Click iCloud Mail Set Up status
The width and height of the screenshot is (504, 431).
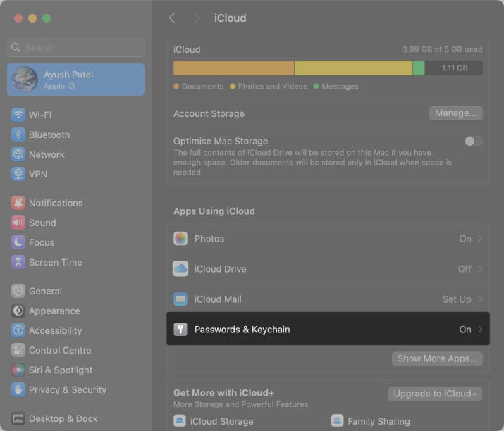[457, 299]
